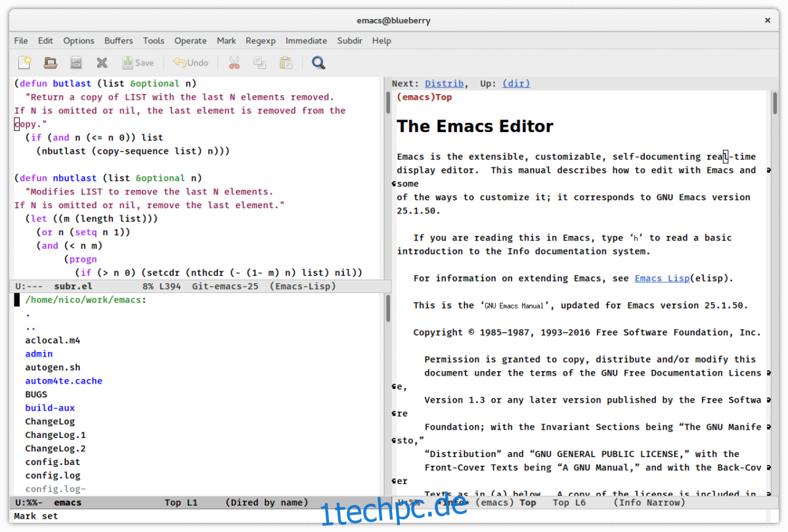The image size is (788, 532).
Task: Open the Subdir menu
Action: tap(350, 41)
